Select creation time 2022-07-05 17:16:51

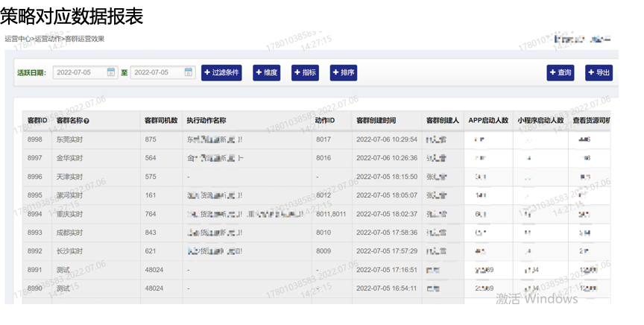[387, 270]
